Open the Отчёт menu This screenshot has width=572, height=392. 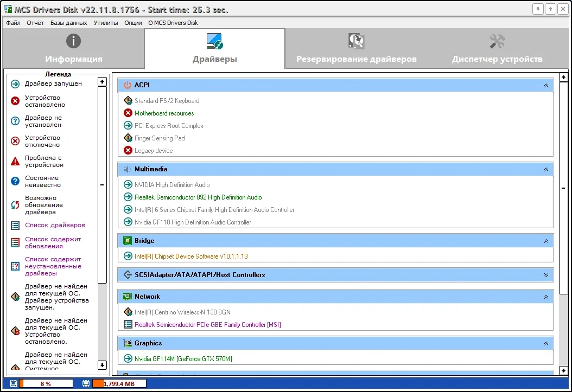click(35, 23)
